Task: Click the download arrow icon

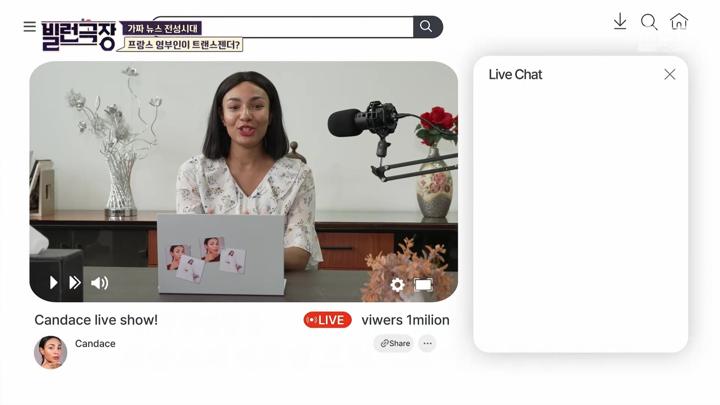Action: (x=620, y=22)
